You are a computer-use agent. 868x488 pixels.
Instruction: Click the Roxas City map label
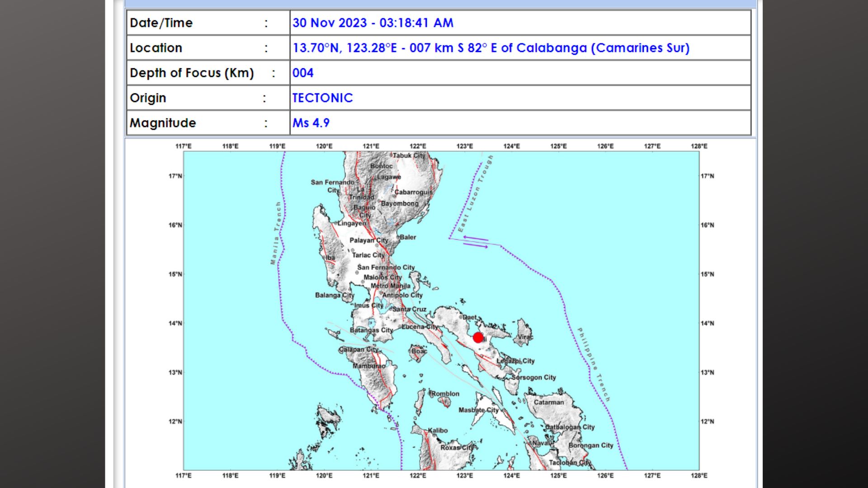pyautogui.click(x=457, y=447)
